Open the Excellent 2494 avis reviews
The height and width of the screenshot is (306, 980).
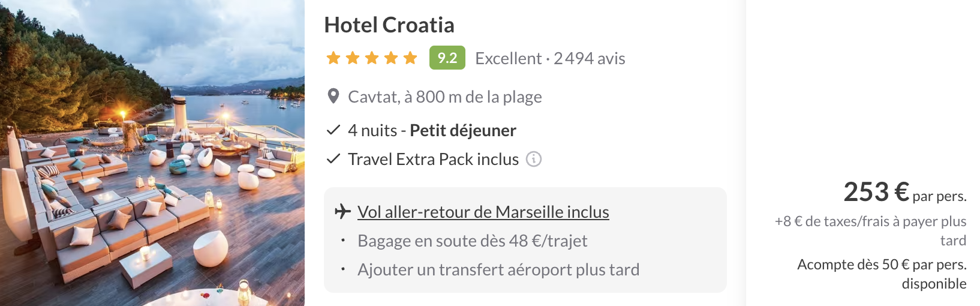550,58
